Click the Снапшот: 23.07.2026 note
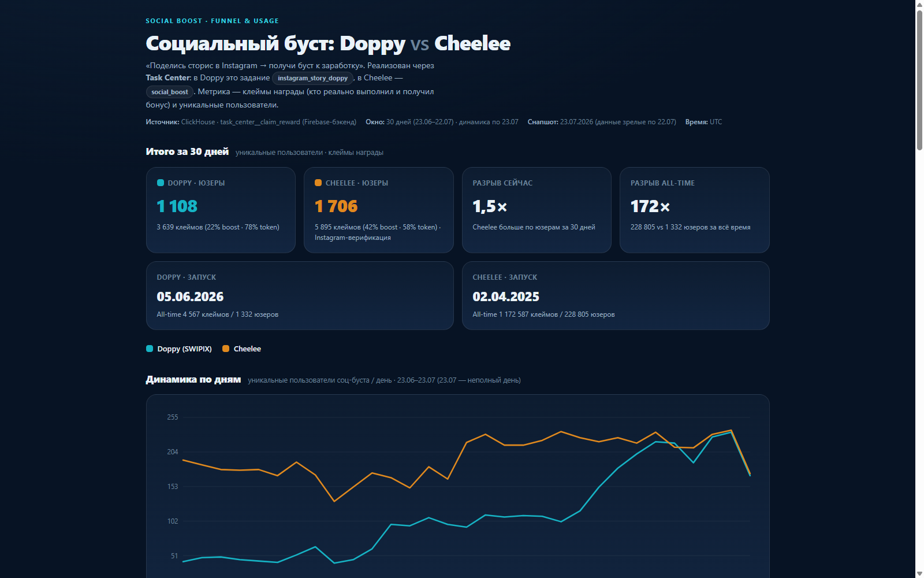 pyautogui.click(x=602, y=122)
